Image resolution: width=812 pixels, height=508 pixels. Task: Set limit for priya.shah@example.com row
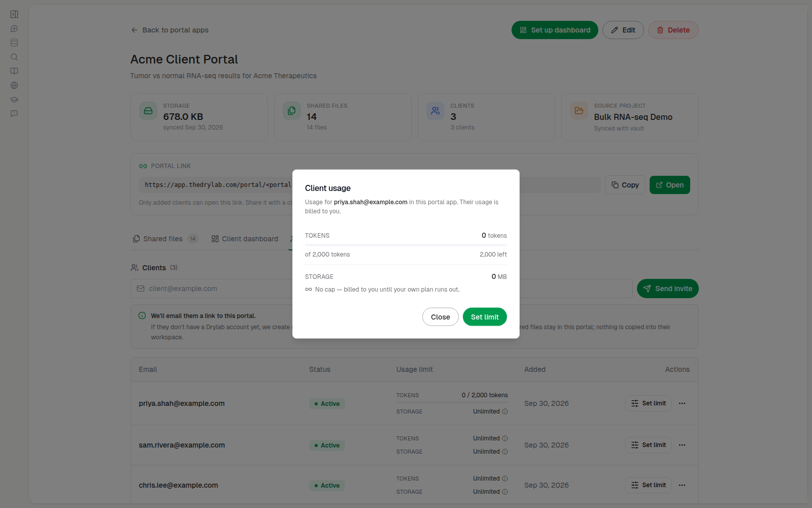tap(649, 403)
